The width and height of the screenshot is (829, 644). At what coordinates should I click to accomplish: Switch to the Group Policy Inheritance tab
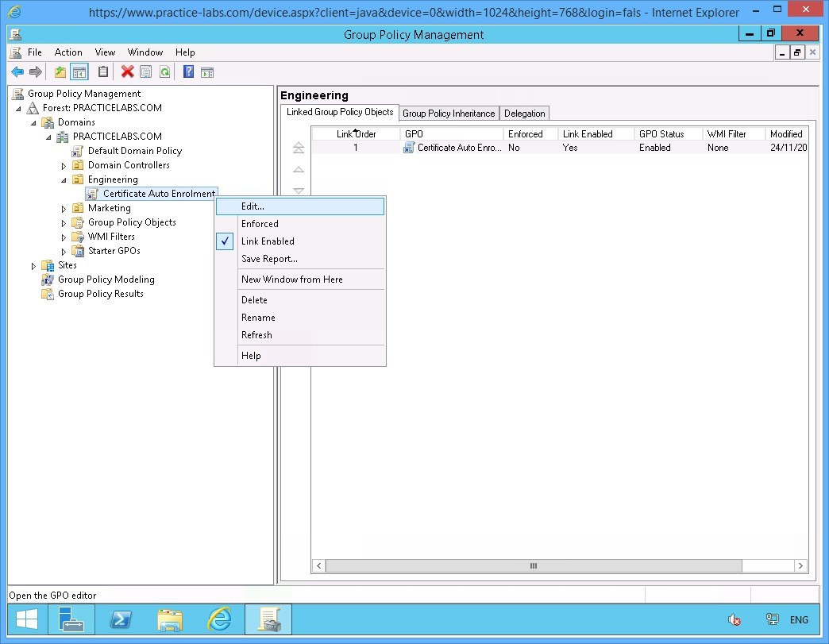pyautogui.click(x=449, y=113)
